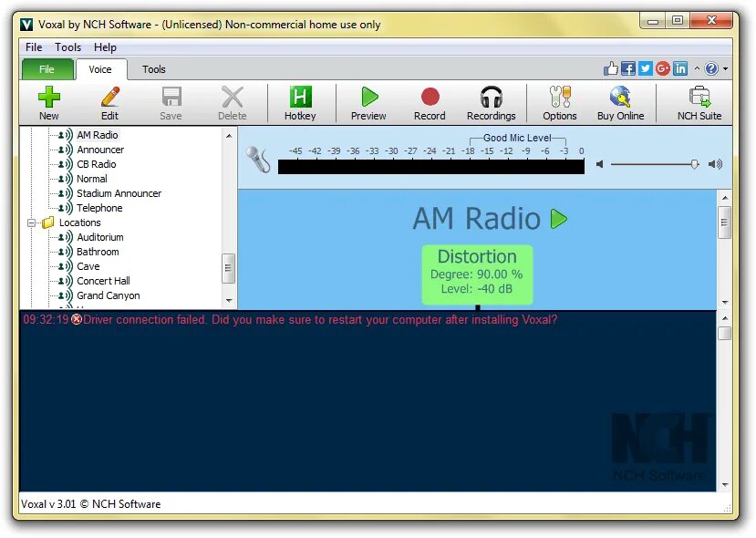Click the microphone icon beside the level meter
756x538 pixels.
click(x=258, y=159)
